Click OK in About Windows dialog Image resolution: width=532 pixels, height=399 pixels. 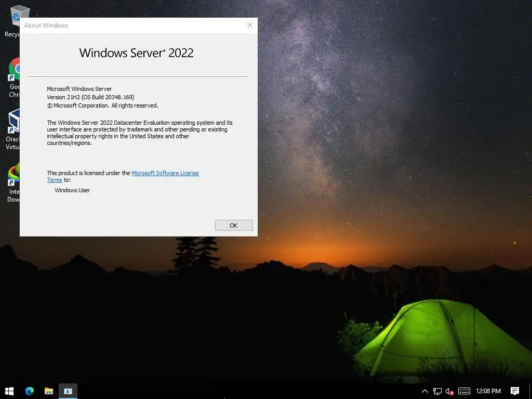point(234,225)
